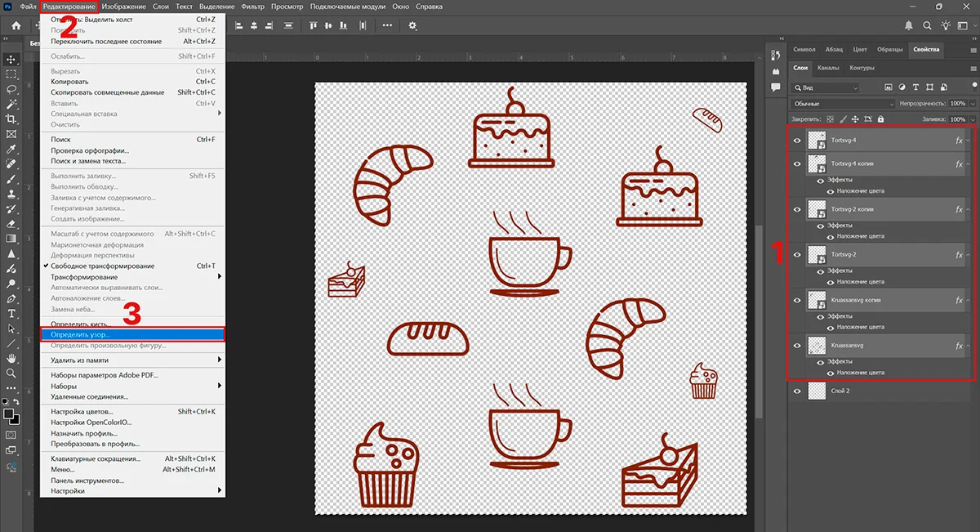980x532 pixels.
Task: Open the options bar gear settings
Action: (x=412, y=25)
